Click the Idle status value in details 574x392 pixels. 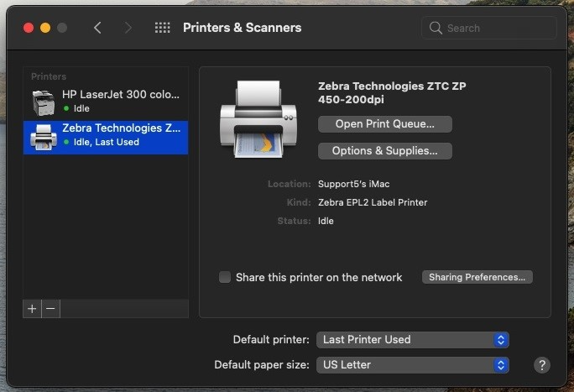click(326, 221)
